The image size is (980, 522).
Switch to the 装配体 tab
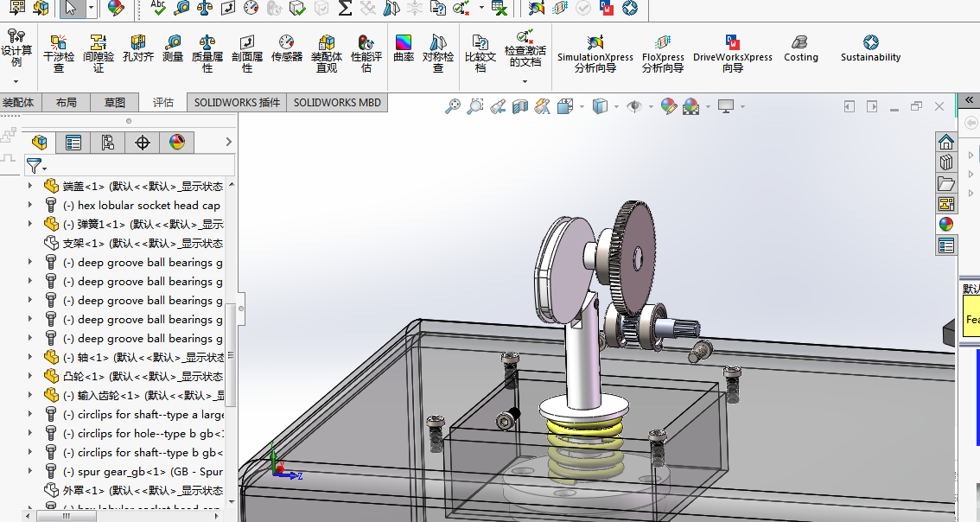pos(19,103)
